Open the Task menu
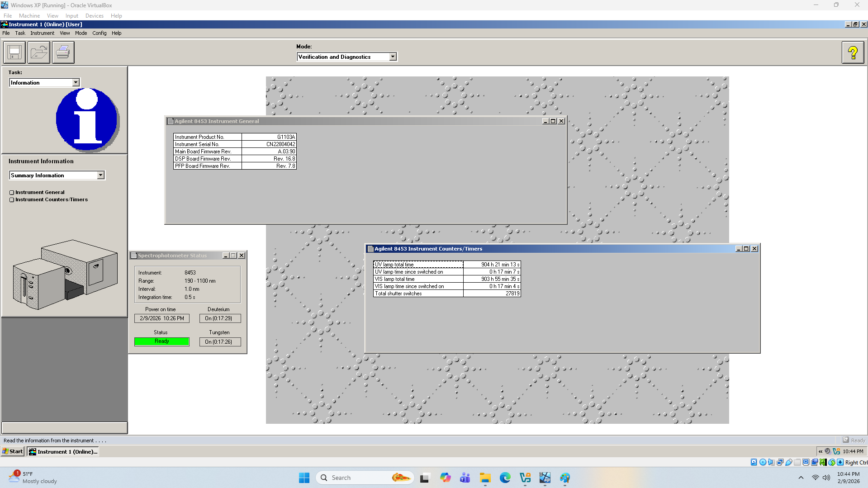This screenshot has height=488, width=868. click(x=20, y=33)
